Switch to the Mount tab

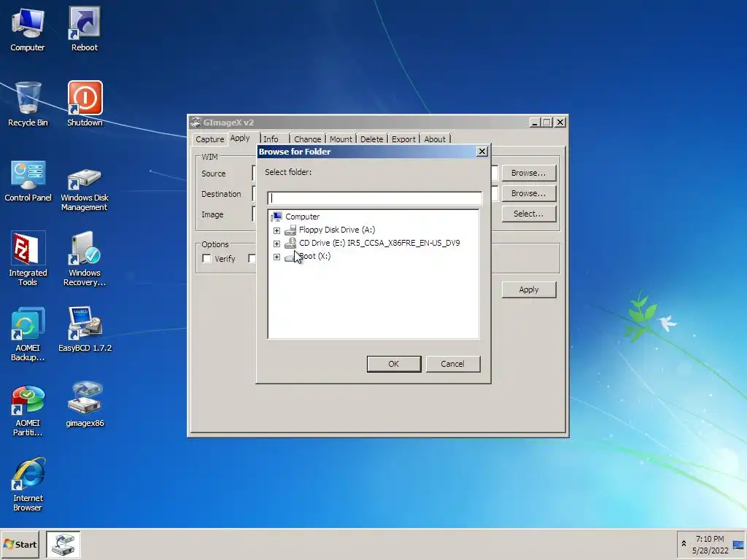point(341,139)
